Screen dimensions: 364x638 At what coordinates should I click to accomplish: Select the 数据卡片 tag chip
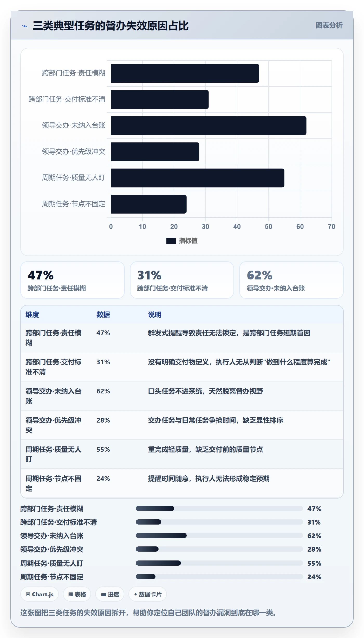[147, 594]
